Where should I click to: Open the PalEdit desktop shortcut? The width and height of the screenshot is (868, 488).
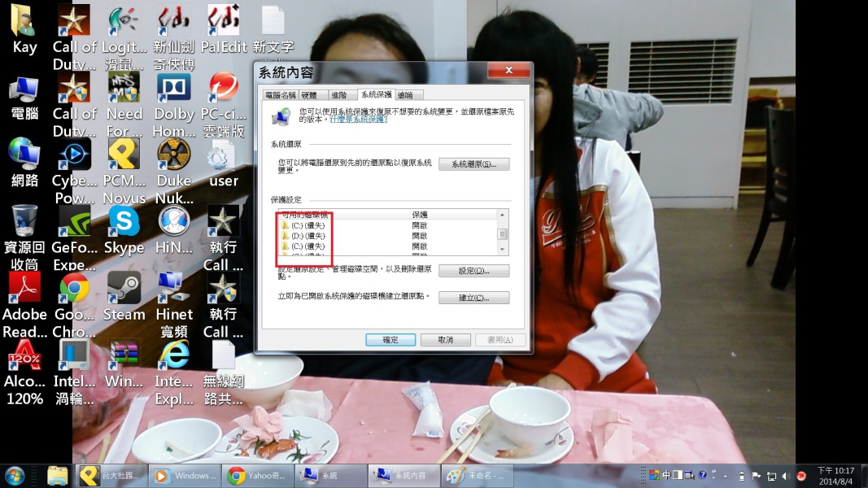[224, 28]
